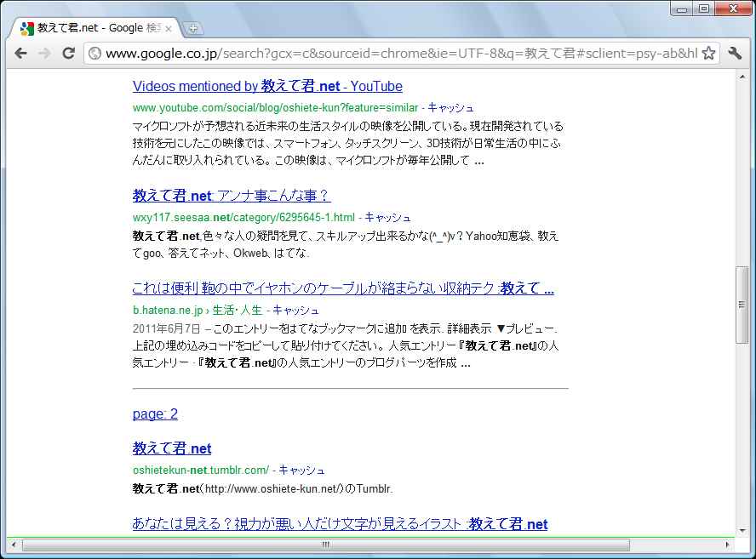Click the b.hatena.ne.jp URL text
Image resolution: width=756 pixels, height=559 pixels.
point(168,311)
